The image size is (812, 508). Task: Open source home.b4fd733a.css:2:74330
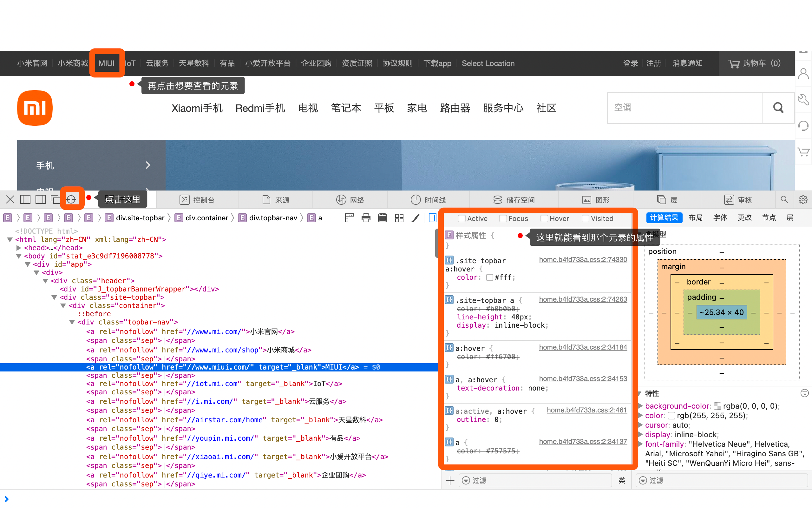click(583, 259)
